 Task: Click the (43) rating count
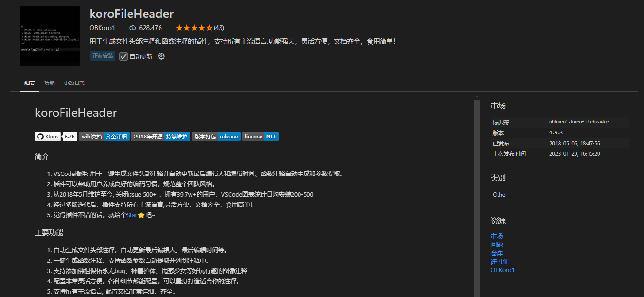pyautogui.click(x=219, y=28)
